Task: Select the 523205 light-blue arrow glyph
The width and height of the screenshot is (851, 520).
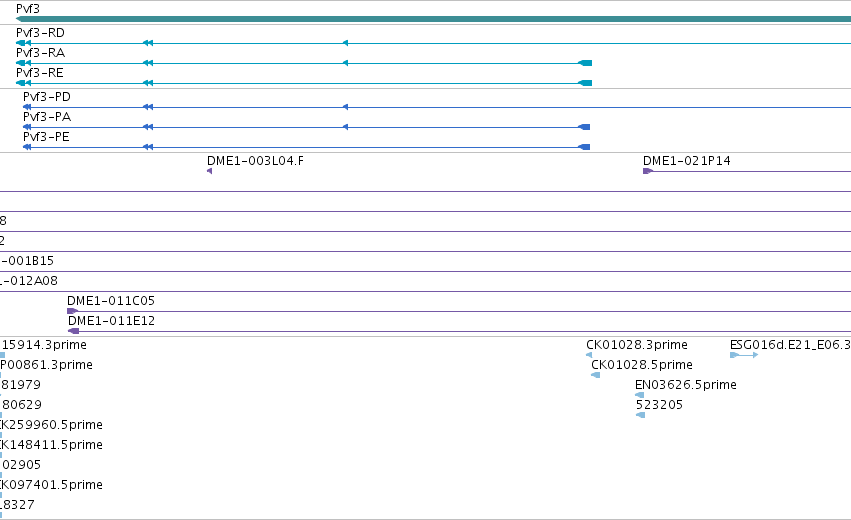Action: 640,415
